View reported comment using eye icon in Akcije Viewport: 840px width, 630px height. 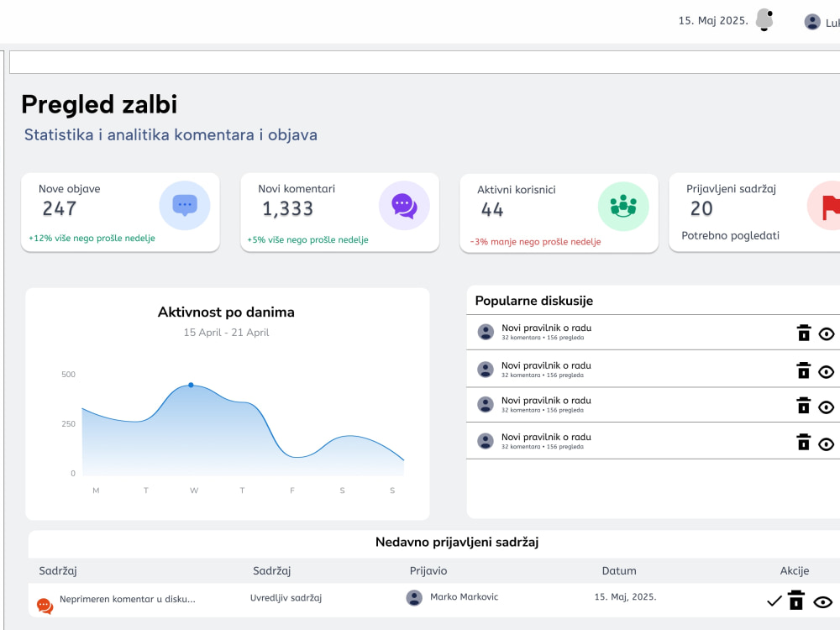pos(823,602)
